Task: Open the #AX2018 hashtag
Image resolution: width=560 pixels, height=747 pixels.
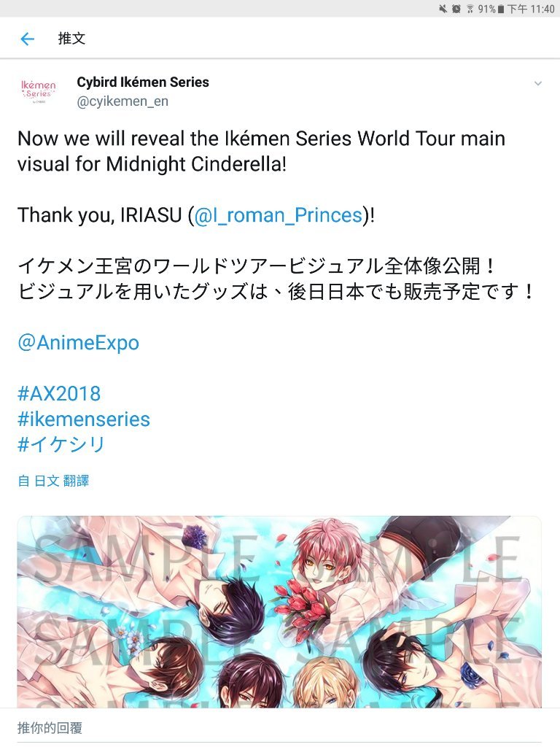Action: [x=59, y=393]
